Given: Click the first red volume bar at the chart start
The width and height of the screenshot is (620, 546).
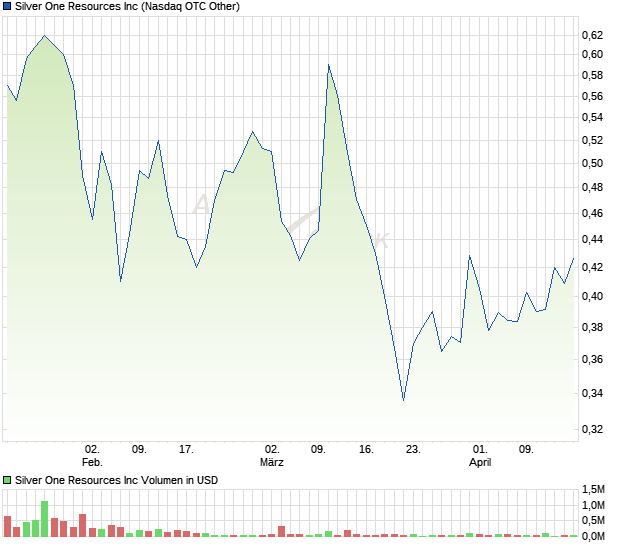Looking at the screenshot, I should 7,526.
